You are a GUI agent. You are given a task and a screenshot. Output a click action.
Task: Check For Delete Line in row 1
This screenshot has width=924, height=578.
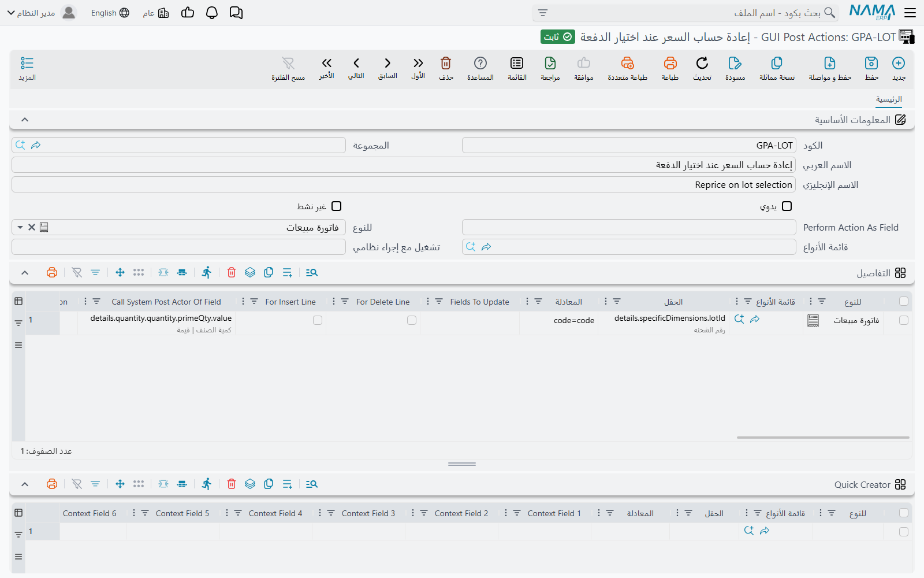point(412,320)
